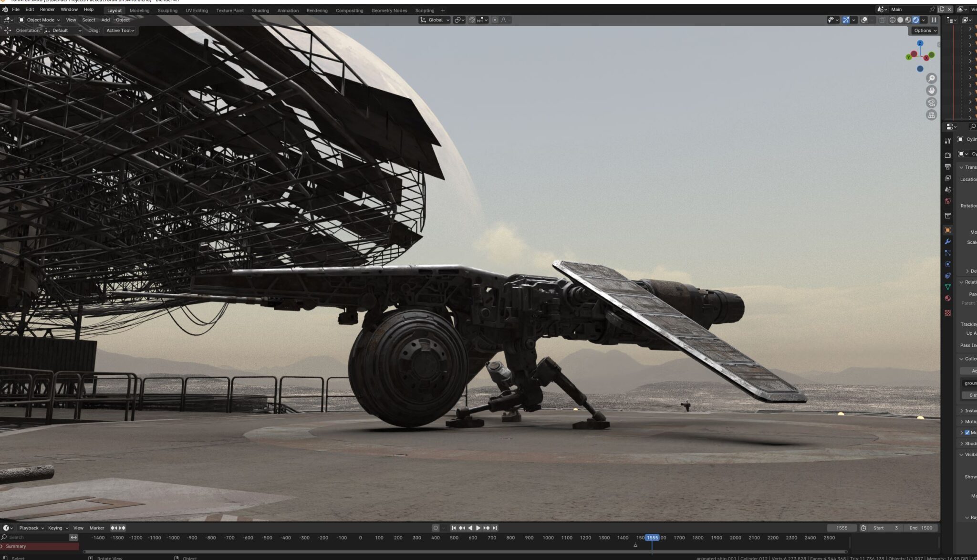Open transform pivot point dropdown
The image size is (977, 560).
click(459, 20)
